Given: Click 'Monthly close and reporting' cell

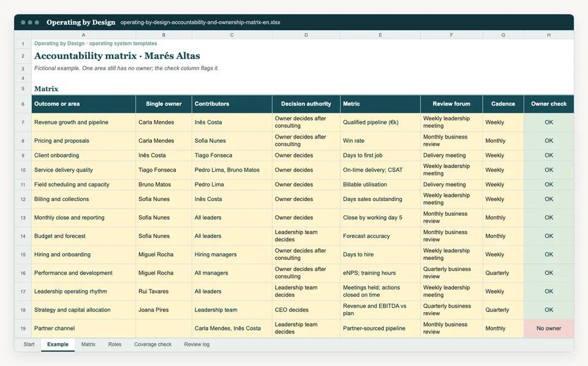Looking at the screenshot, I should (x=83, y=218).
